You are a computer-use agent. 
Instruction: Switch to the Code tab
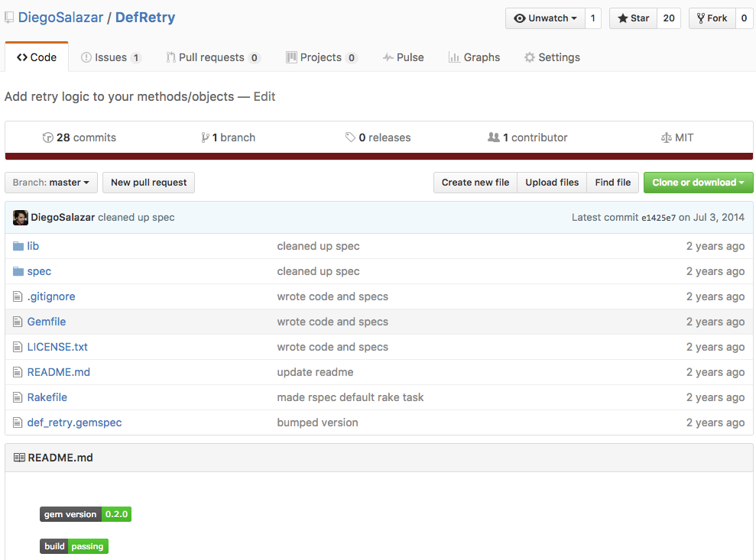(x=37, y=57)
